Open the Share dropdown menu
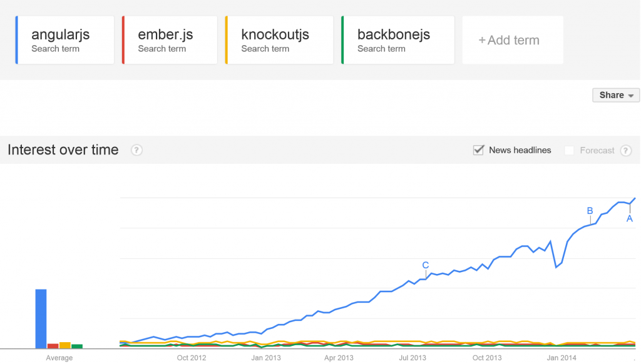Image resolution: width=641 pixels, height=364 pixels. (x=616, y=95)
